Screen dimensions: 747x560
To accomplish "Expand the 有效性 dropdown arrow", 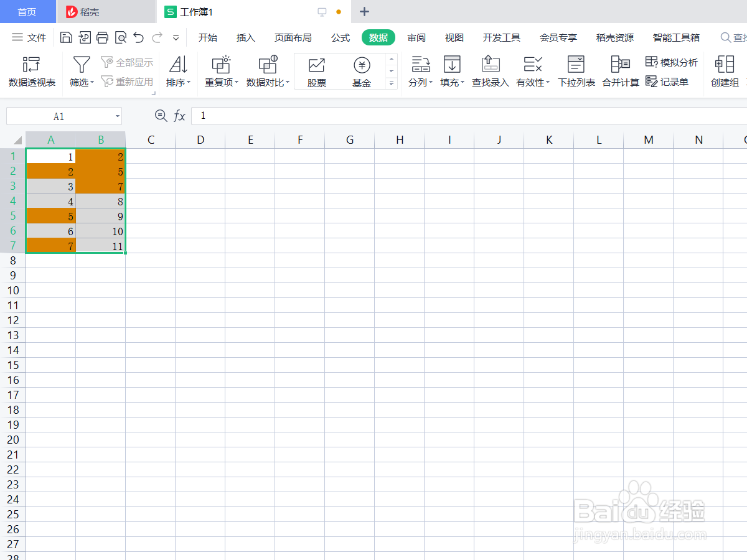I will pos(548,83).
